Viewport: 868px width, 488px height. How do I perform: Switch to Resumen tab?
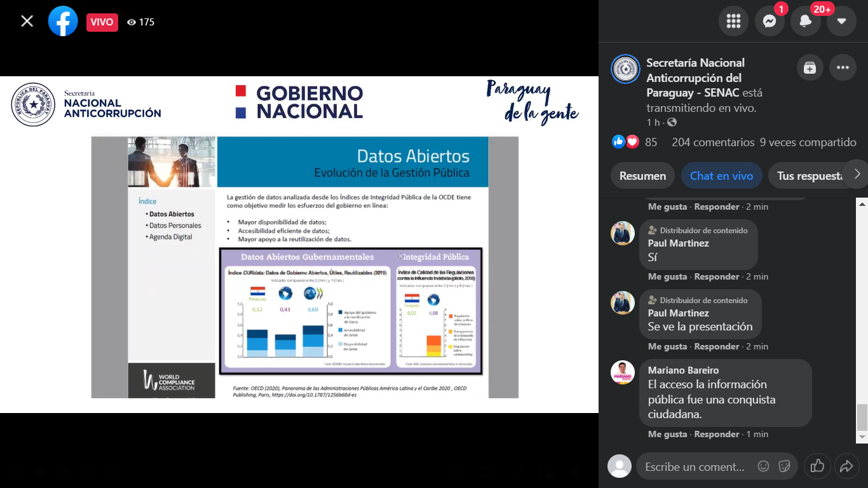[642, 176]
